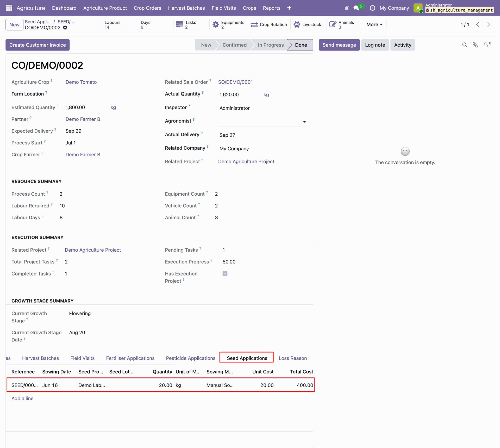This screenshot has height=448, width=500.
Task: Open the Equipments stat button
Action: [229, 24]
